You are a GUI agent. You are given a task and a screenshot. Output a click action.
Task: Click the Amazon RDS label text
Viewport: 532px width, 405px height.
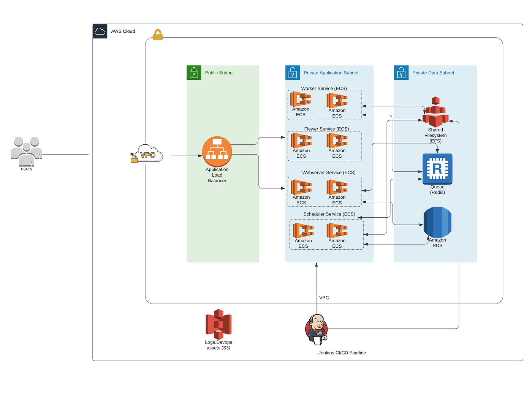tap(437, 242)
